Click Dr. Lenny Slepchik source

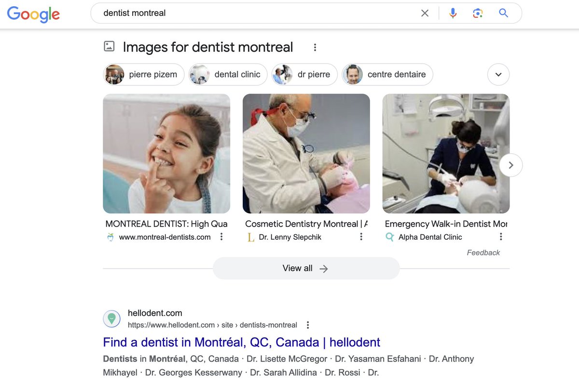290,237
